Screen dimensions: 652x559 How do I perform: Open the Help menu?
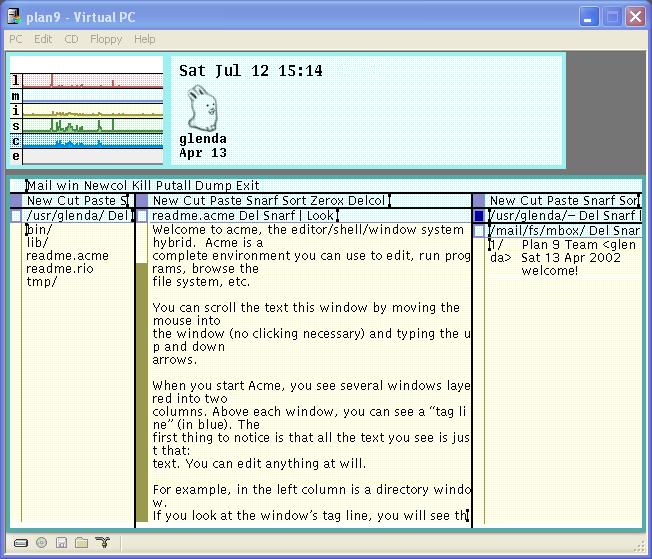click(145, 39)
